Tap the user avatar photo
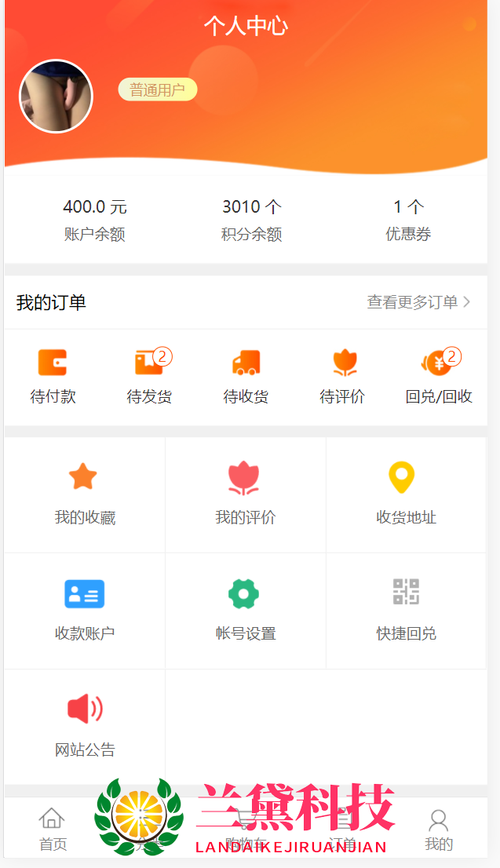The height and width of the screenshot is (868, 500). tap(56, 97)
